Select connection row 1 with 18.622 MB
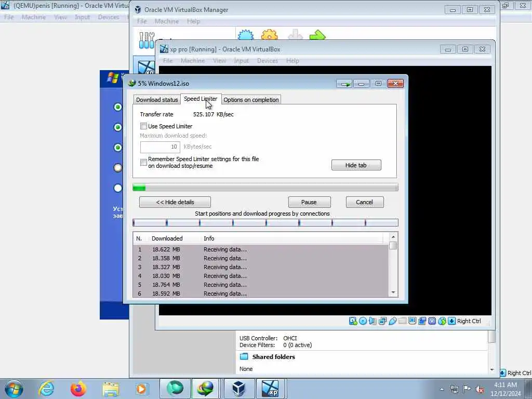 coord(261,249)
